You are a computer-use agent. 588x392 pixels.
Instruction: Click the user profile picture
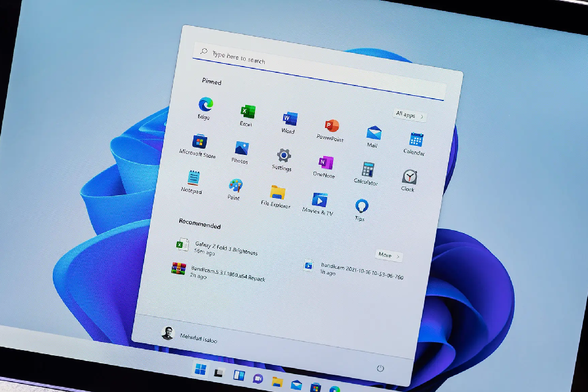[x=168, y=333]
